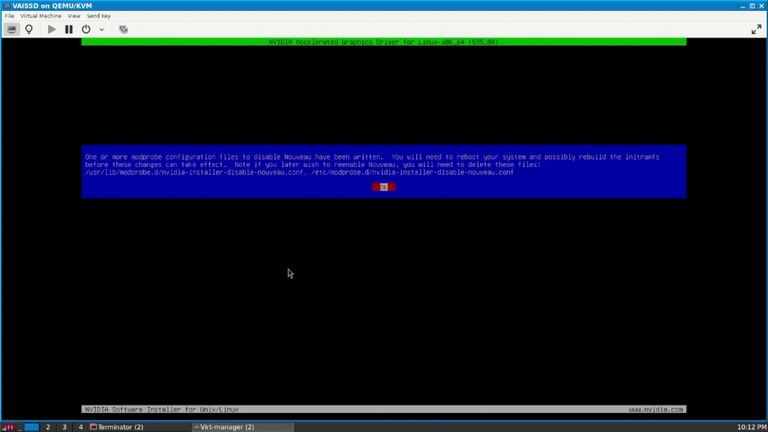The image size is (768, 432).
Task: Switch to workspace 2
Action: coord(48,427)
